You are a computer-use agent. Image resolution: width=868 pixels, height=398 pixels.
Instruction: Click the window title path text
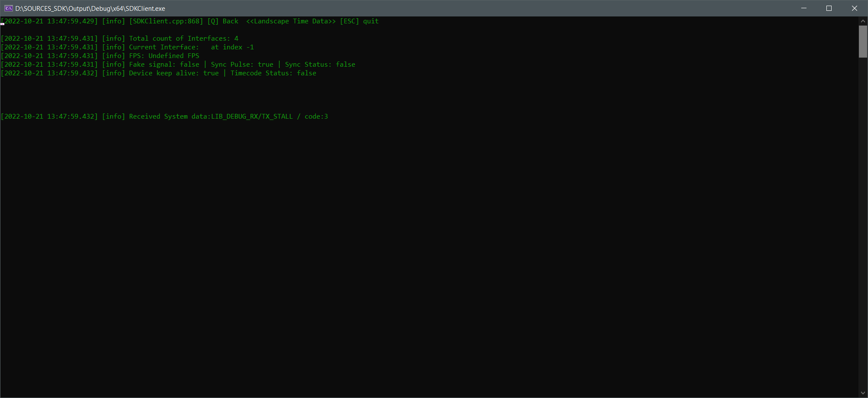tap(90, 8)
